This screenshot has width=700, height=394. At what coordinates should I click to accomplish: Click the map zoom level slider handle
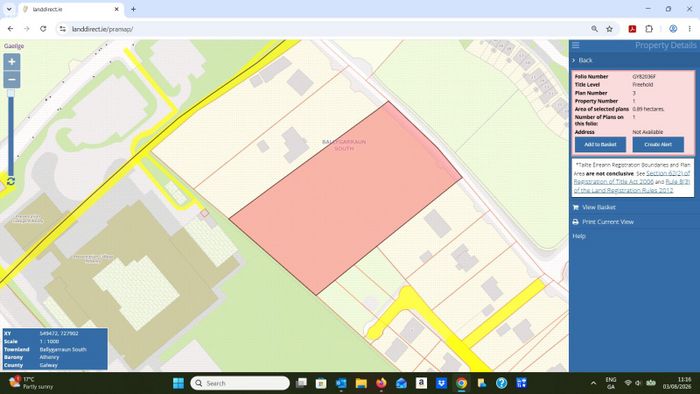click(11, 93)
